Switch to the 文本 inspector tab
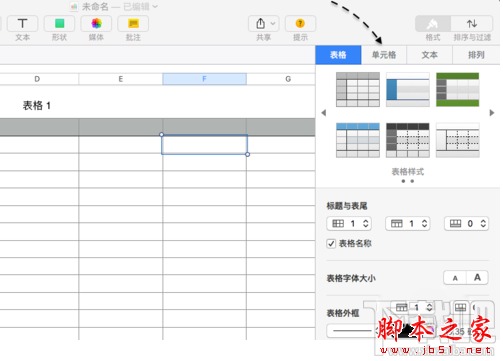The height and width of the screenshot is (361, 503). click(430, 55)
